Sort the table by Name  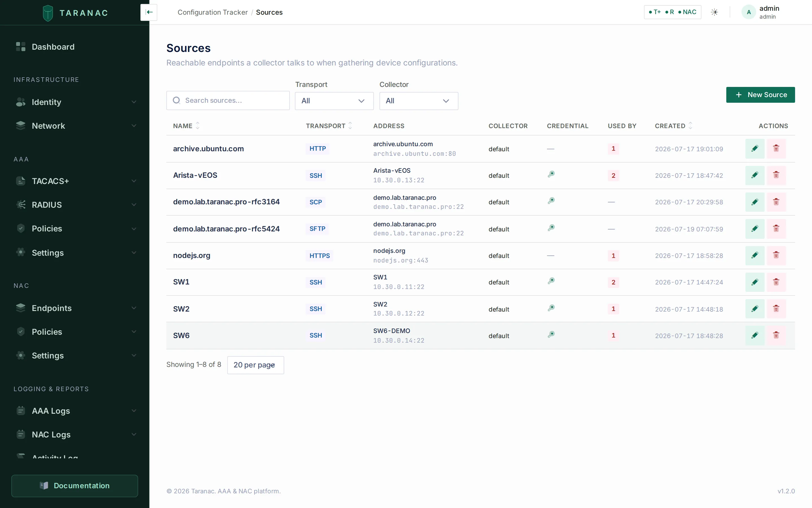[x=186, y=126]
